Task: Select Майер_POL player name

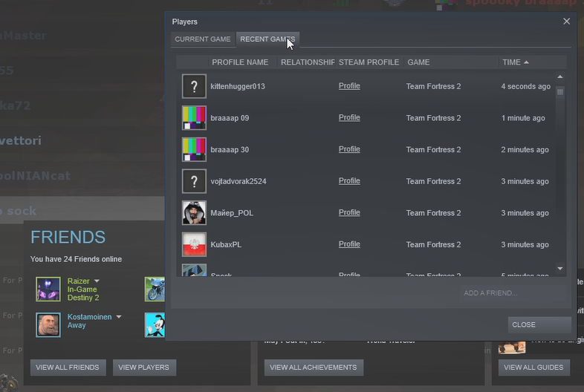Action: click(x=232, y=213)
